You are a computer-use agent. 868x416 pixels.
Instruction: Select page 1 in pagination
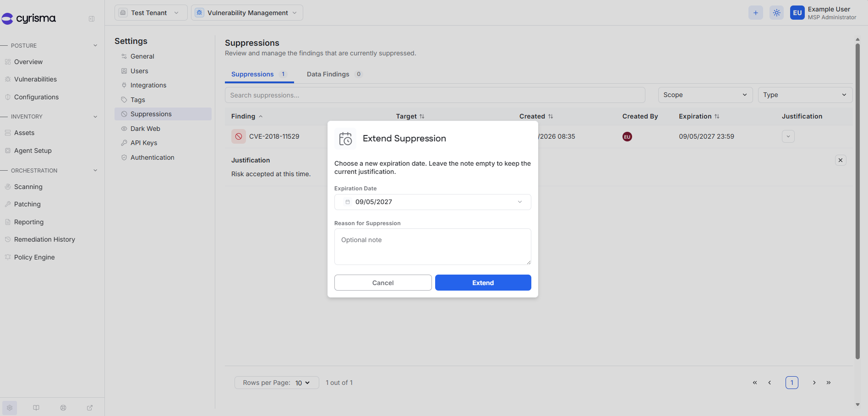[792, 383]
